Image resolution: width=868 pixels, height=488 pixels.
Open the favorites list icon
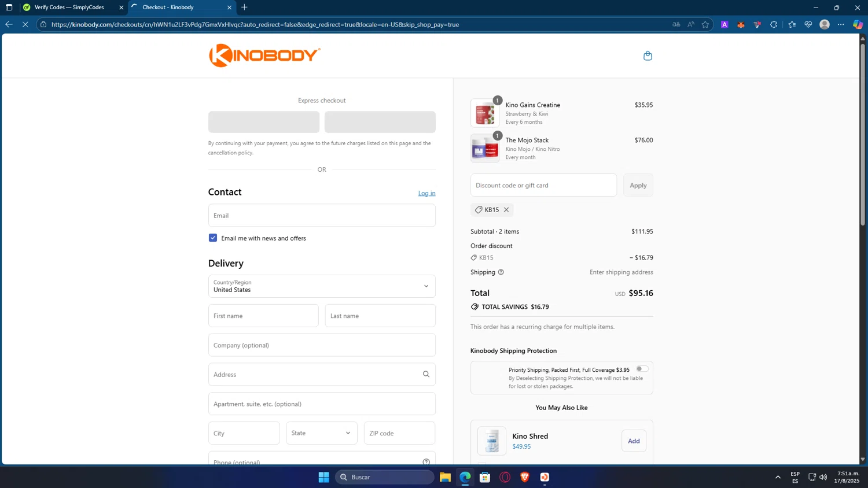point(792,24)
